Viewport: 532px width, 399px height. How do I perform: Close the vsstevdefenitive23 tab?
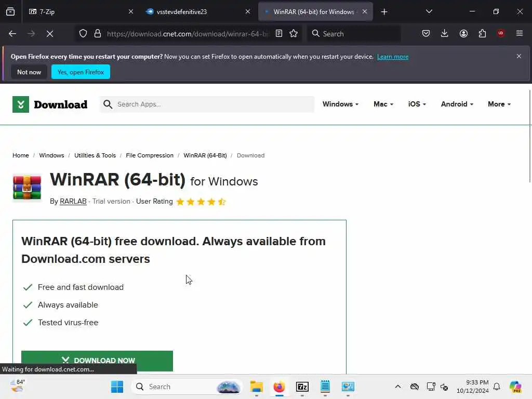tap(248, 11)
